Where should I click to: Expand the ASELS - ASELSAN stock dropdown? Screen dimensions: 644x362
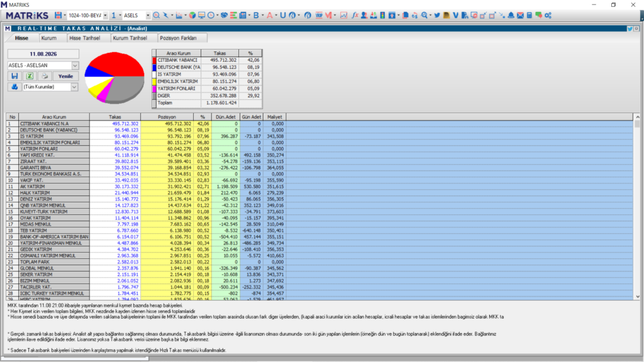(x=75, y=65)
